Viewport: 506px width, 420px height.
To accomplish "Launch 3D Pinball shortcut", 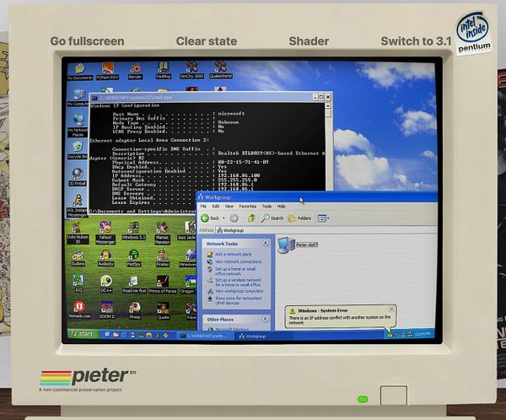I will point(78,177).
